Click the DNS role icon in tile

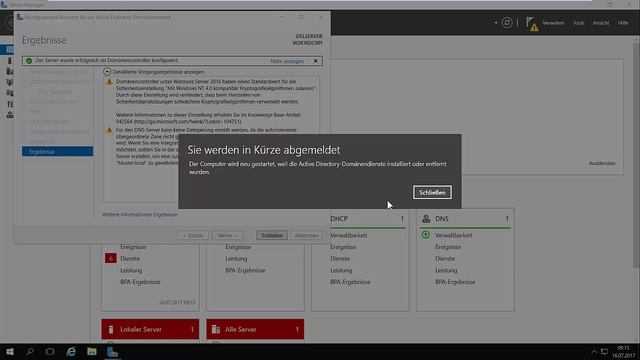click(x=426, y=219)
